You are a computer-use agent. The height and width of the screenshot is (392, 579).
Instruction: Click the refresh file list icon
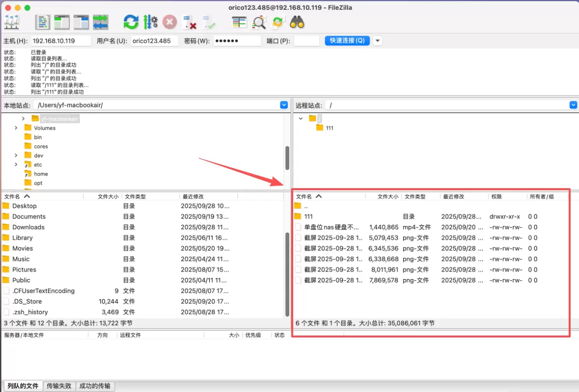[x=131, y=22]
